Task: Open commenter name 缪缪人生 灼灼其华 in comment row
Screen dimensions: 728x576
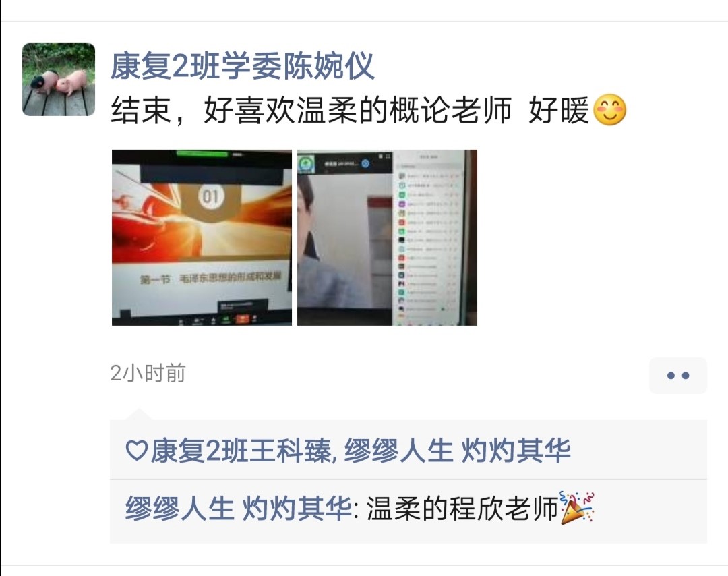Action: coord(238,509)
